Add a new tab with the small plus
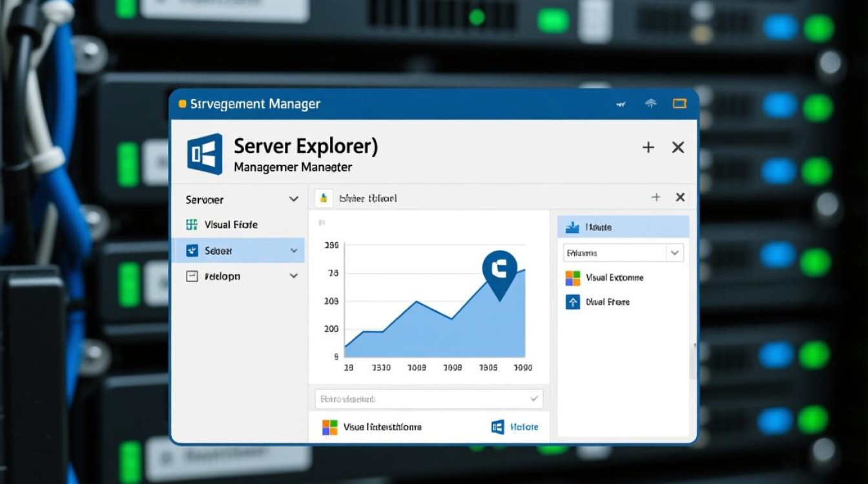This screenshot has width=868, height=484. [x=656, y=197]
